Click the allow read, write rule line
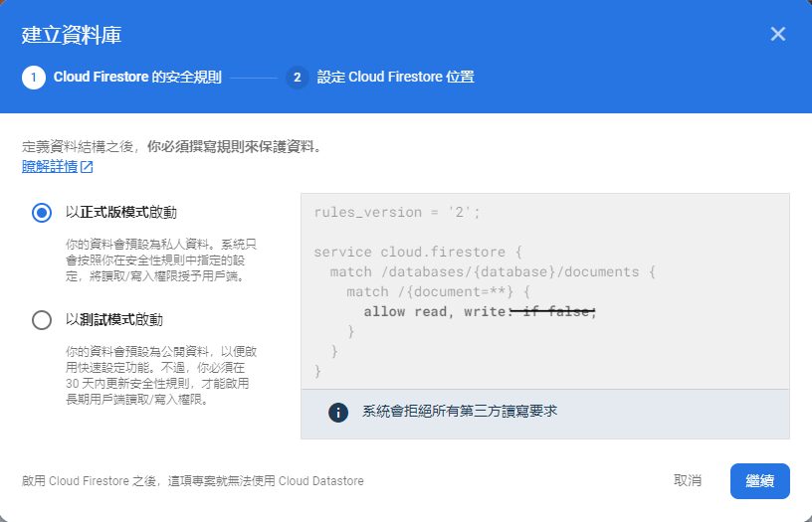812x522 pixels. [x=480, y=311]
